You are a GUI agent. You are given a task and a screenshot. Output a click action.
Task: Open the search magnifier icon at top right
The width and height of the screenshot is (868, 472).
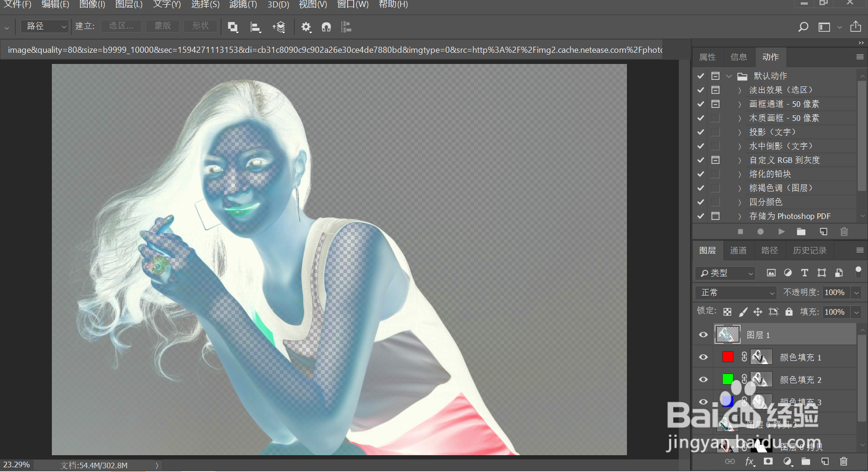click(x=803, y=27)
